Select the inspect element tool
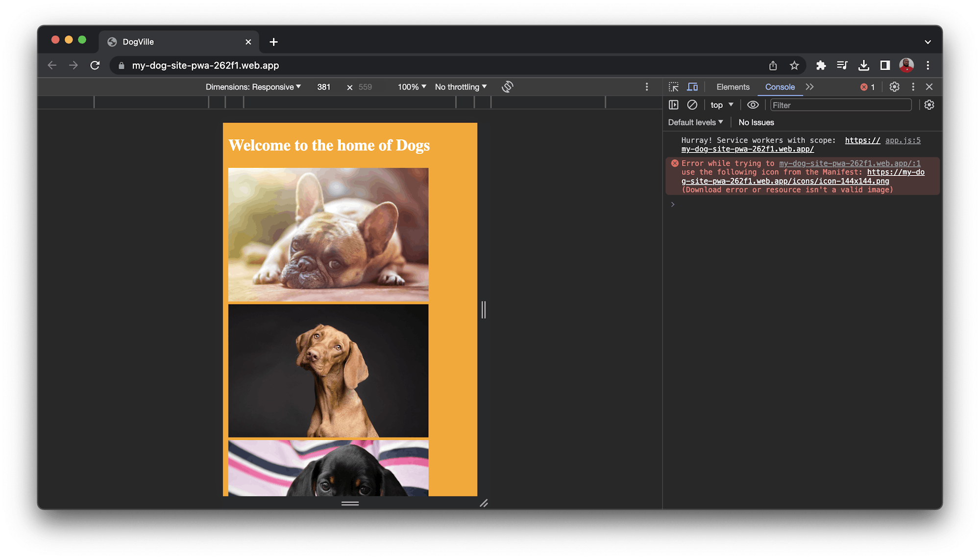Screen dimensions: 980x559 674,87
